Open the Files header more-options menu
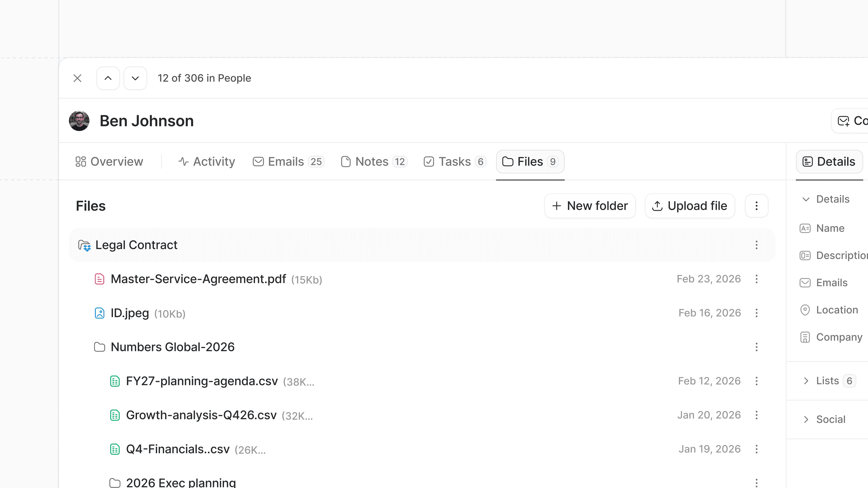 (757, 206)
